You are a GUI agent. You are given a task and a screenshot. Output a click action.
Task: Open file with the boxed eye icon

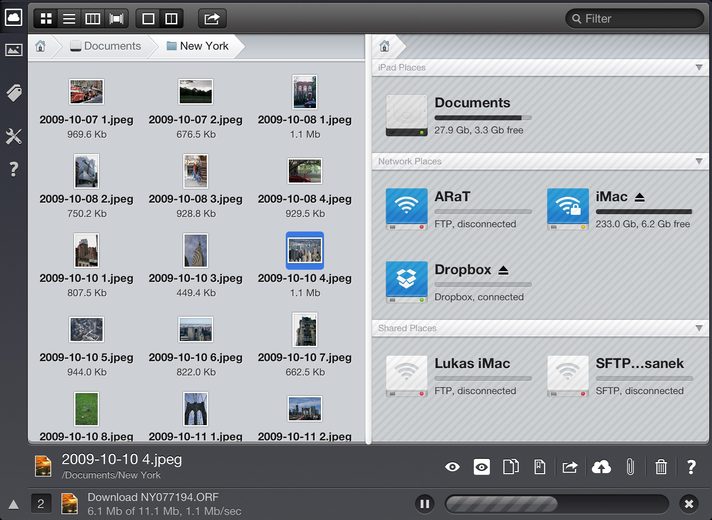pyautogui.click(x=481, y=467)
